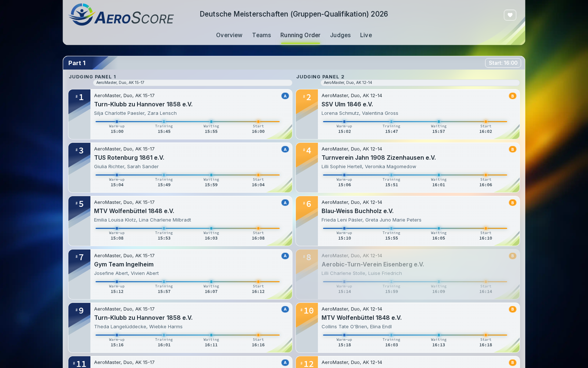
Task: Click the A badge on entry #11
Action: pos(285,362)
